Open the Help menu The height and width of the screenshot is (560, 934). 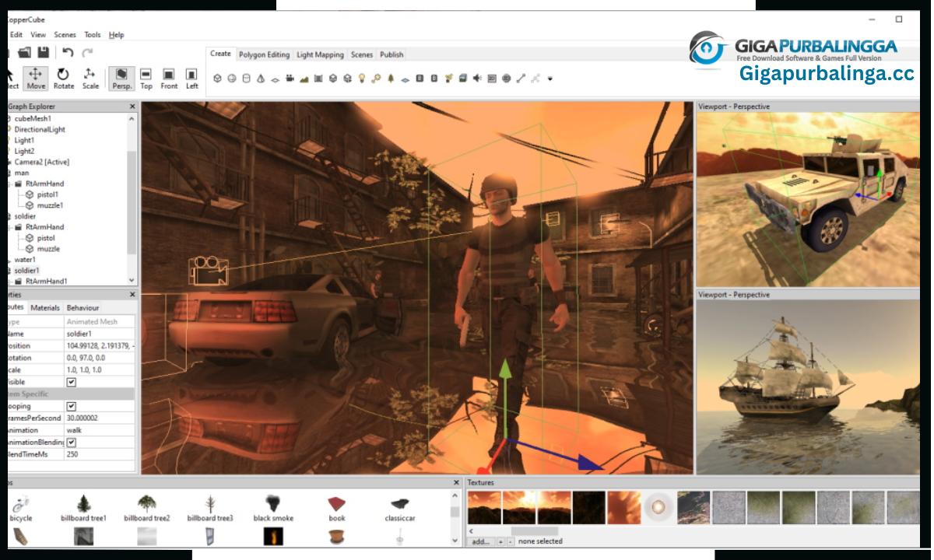(x=117, y=35)
